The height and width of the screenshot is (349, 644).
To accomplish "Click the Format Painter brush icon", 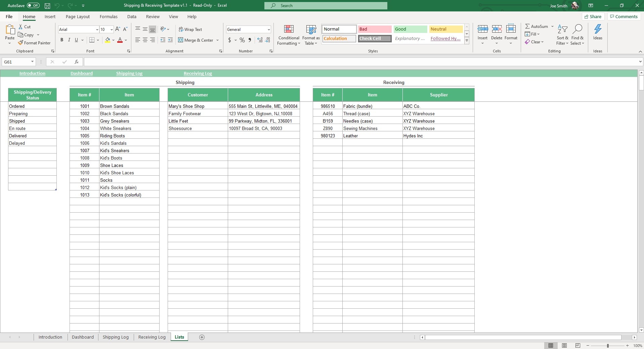I will point(20,43).
